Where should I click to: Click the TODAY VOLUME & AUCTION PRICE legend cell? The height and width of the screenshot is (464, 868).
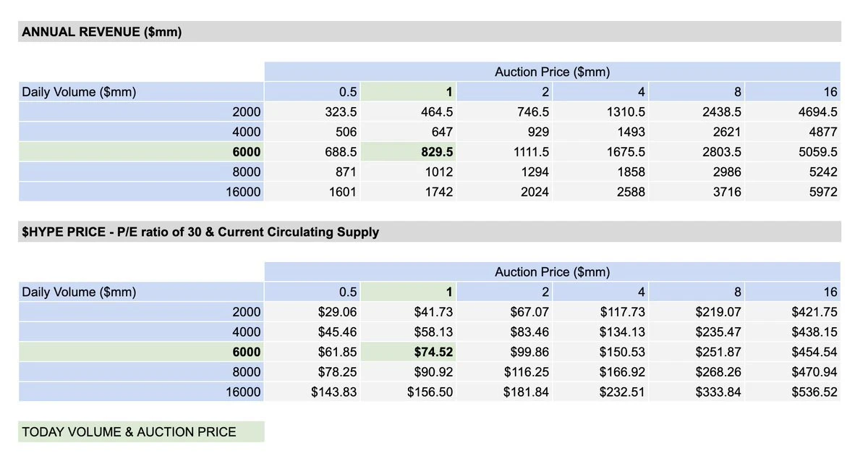[129, 432]
